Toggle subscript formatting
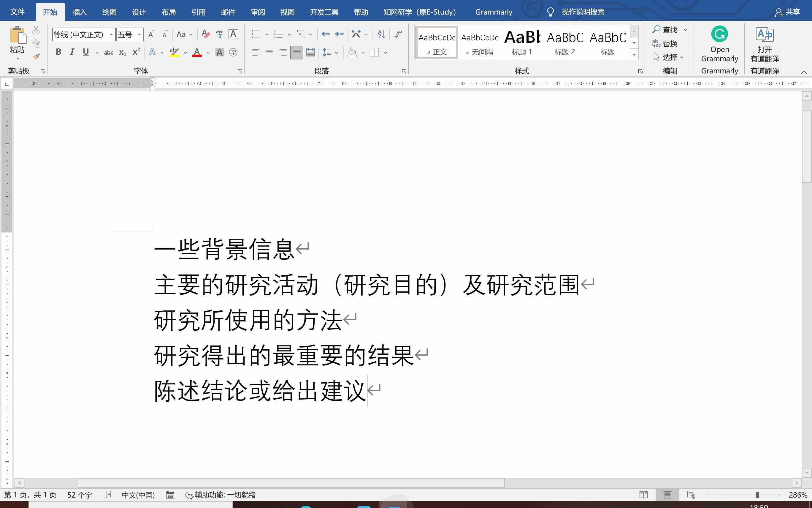The width and height of the screenshot is (812, 508). pos(123,52)
